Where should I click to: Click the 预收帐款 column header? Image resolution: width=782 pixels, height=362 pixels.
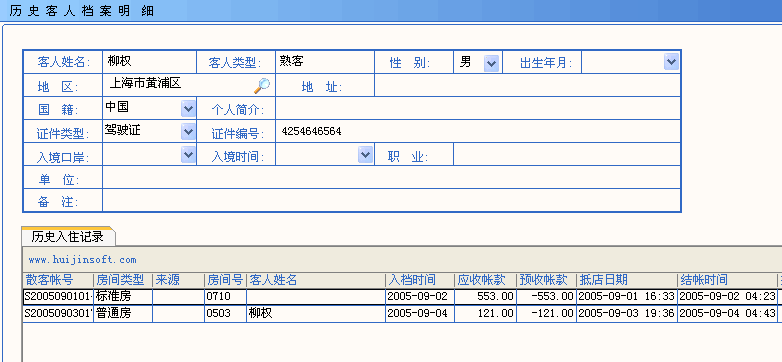click(x=546, y=280)
